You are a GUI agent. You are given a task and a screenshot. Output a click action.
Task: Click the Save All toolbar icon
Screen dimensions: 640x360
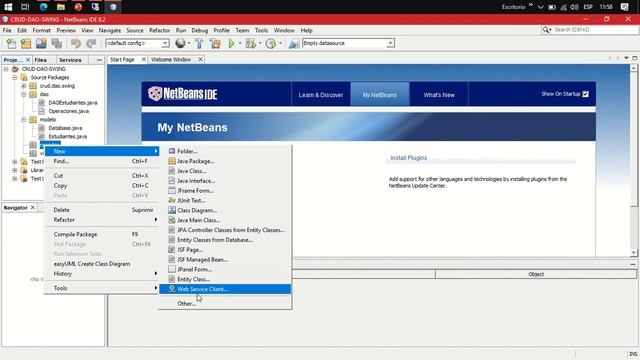coord(57,43)
